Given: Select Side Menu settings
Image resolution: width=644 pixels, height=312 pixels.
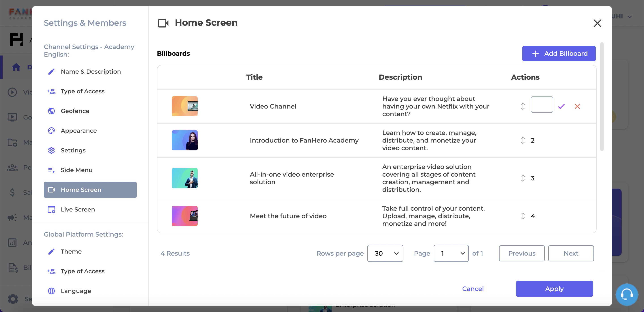Looking at the screenshot, I should pos(90,170).
